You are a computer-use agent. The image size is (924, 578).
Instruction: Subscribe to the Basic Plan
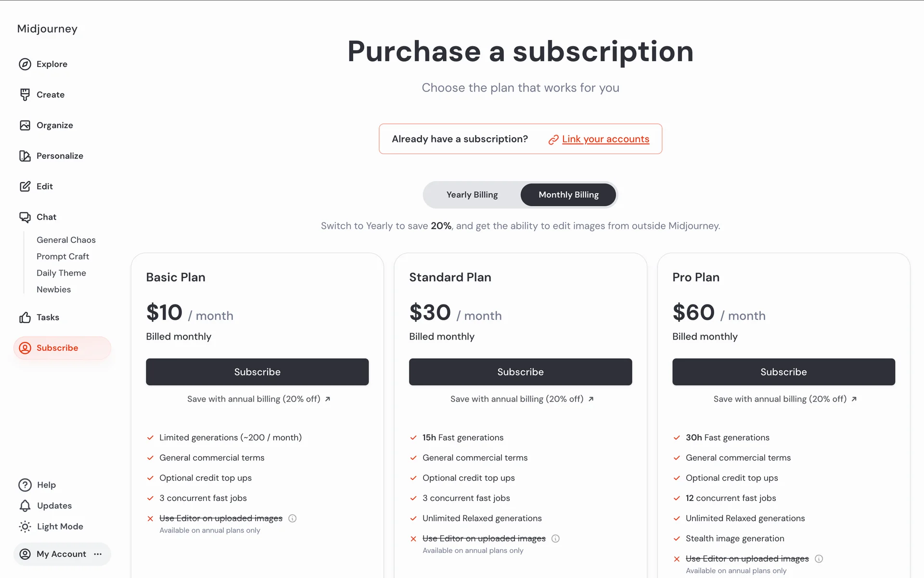(x=257, y=372)
